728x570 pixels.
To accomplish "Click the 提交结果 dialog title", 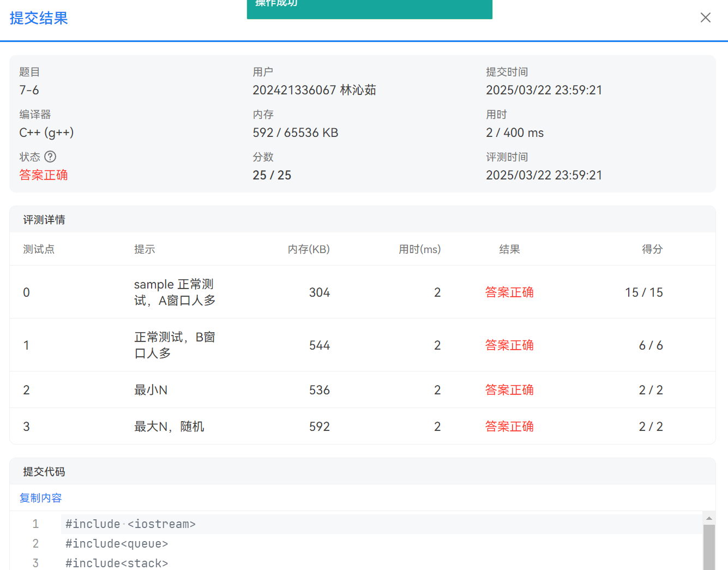I will tap(39, 18).
